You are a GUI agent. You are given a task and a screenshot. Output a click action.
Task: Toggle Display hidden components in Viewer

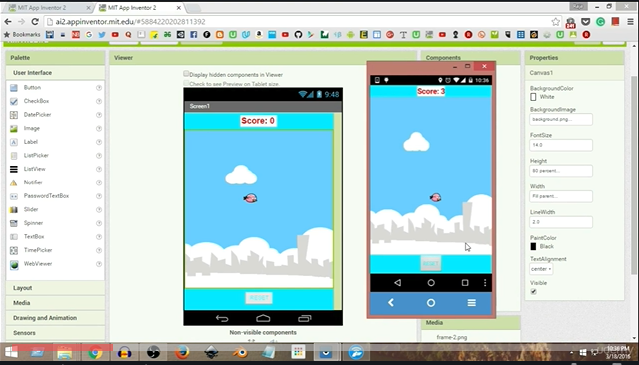click(186, 74)
